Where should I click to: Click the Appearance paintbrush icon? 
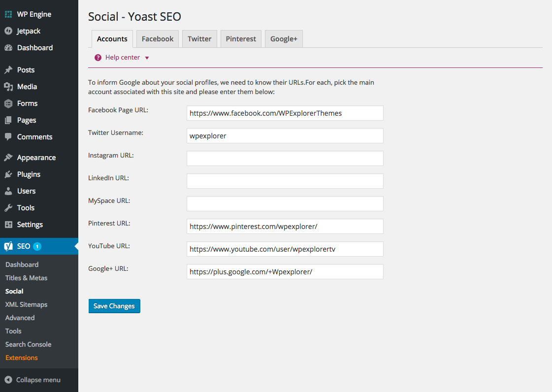[x=8, y=158]
